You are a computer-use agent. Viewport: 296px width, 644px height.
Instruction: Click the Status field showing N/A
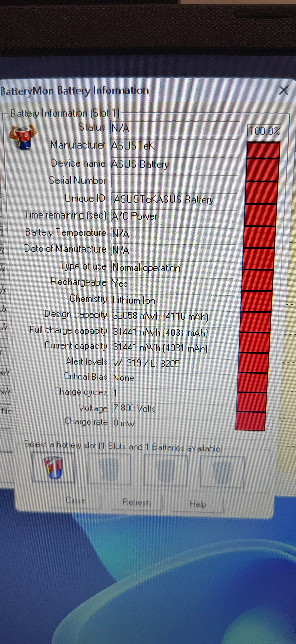pyautogui.click(x=175, y=128)
